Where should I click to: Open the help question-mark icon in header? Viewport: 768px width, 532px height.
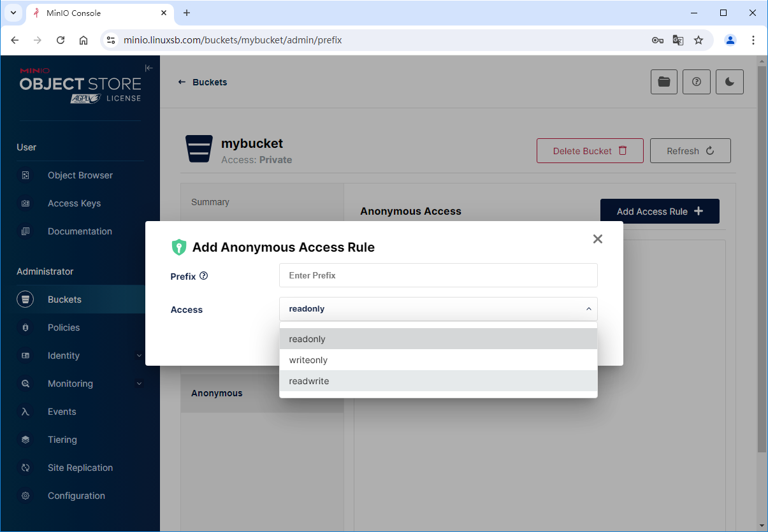(x=697, y=82)
